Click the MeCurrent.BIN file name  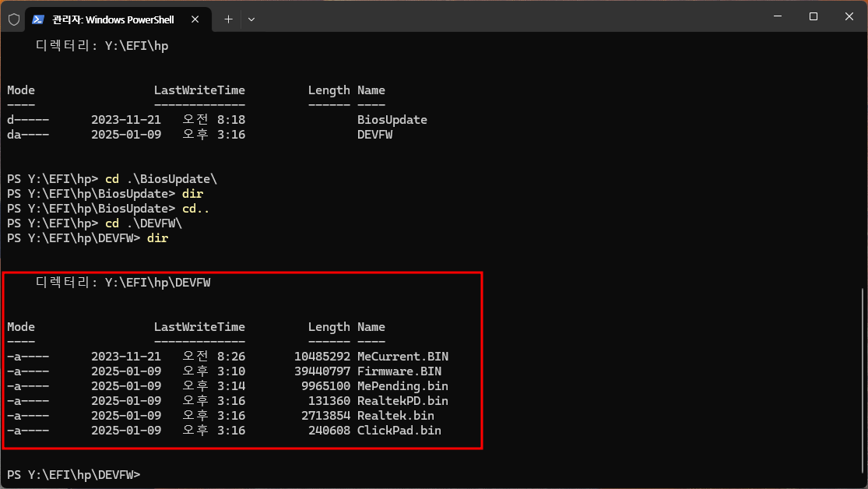[402, 357]
